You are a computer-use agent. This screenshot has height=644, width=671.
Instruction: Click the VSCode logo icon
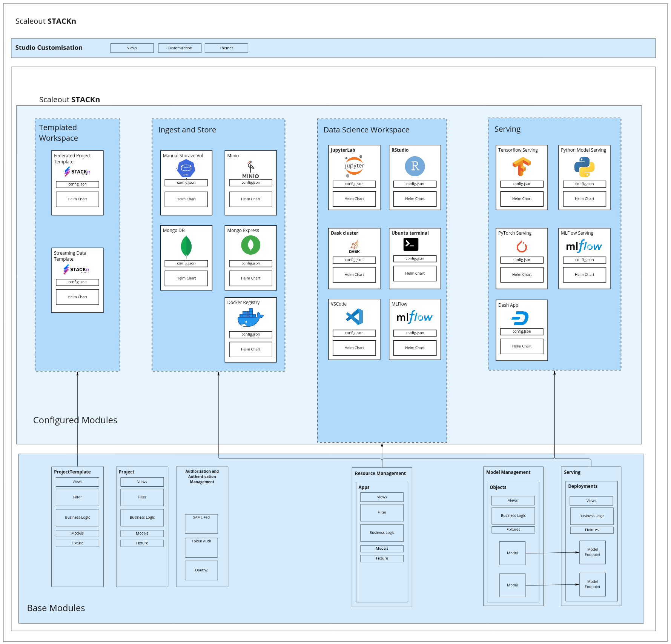pos(355,317)
